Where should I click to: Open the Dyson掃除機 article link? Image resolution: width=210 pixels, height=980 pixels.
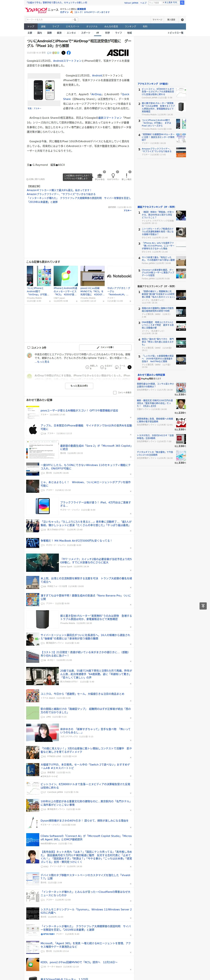[x=85, y=820]
